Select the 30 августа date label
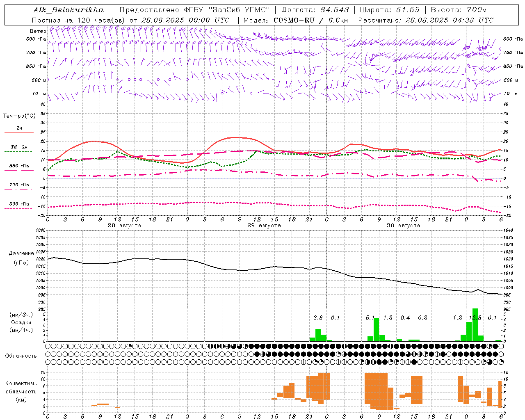Image resolution: width=525 pixels, height=420 pixels. [403, 226]
